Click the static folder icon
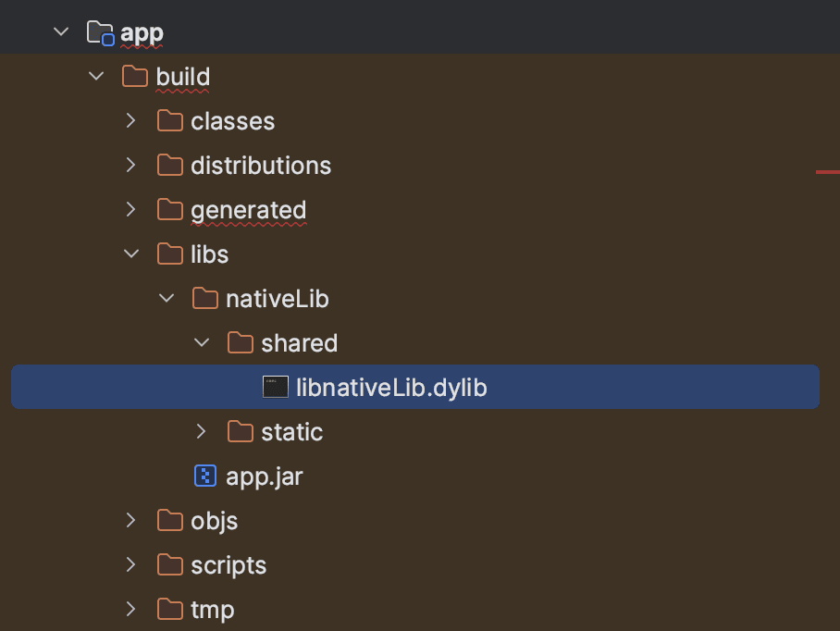 (240, 431)
